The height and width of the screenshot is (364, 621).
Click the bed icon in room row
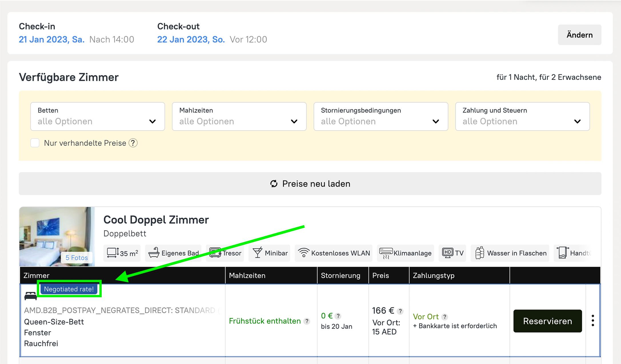pos(31,296)
